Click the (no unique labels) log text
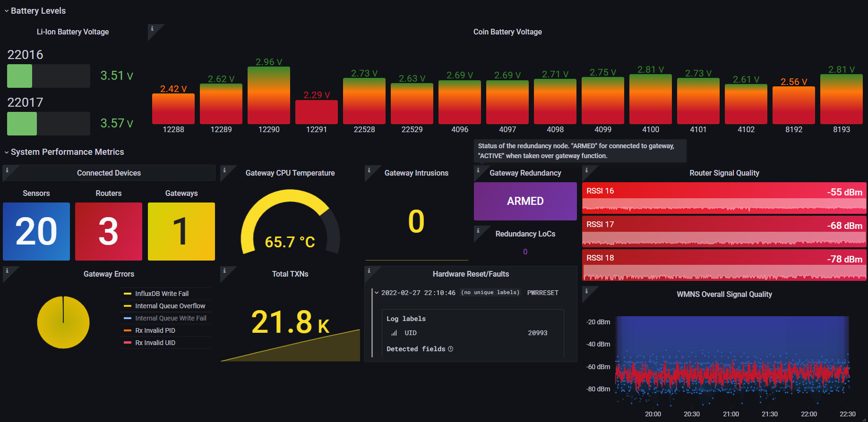868x422 pixels. click(490, 293)
